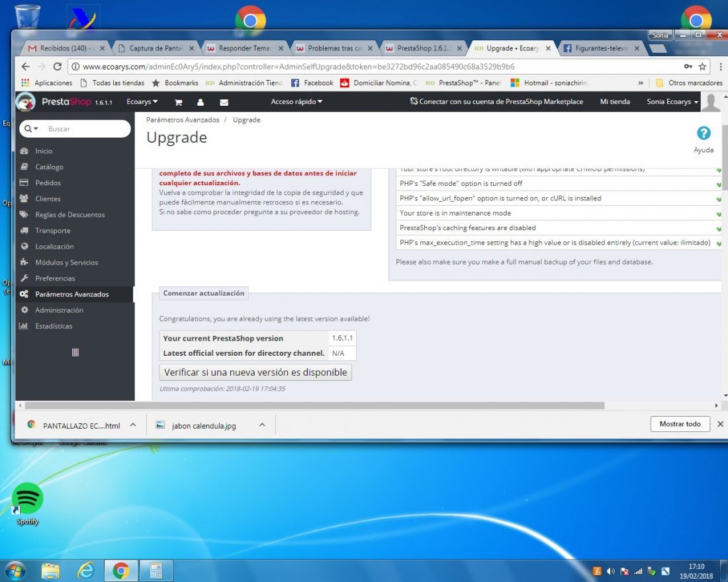Click the PrestaShop logo in header

coord(65,102)
